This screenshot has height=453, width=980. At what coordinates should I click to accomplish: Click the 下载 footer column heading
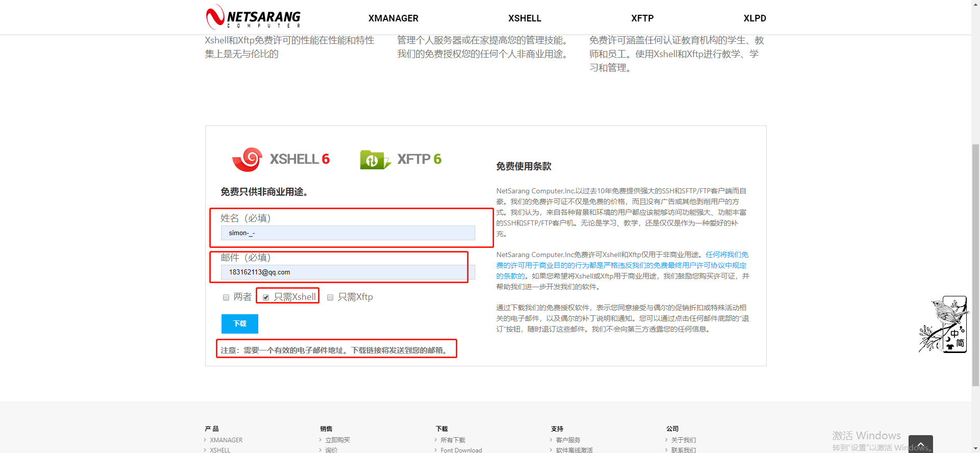coord(442,429)
